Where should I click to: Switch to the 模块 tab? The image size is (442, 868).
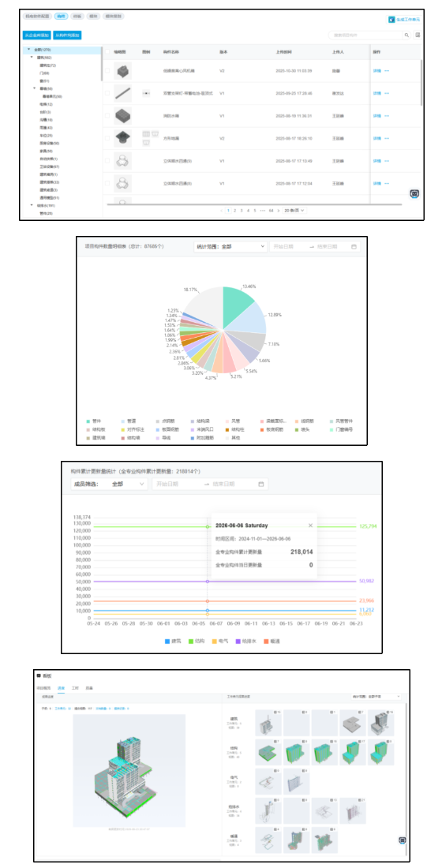pos(94,17)
